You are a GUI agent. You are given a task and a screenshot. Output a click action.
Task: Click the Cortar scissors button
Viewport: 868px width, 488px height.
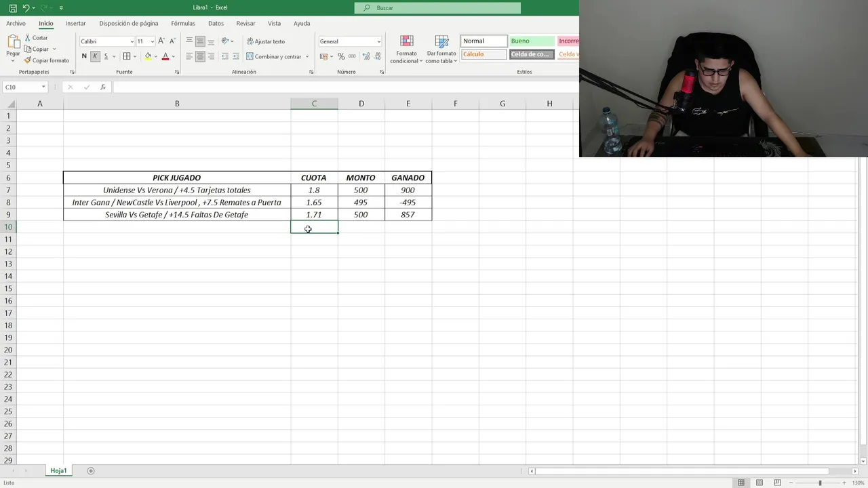click(x=36, y=38)
